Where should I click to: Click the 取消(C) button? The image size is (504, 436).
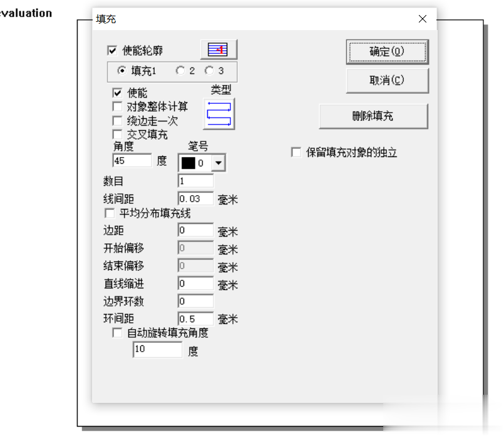(388, 80)
